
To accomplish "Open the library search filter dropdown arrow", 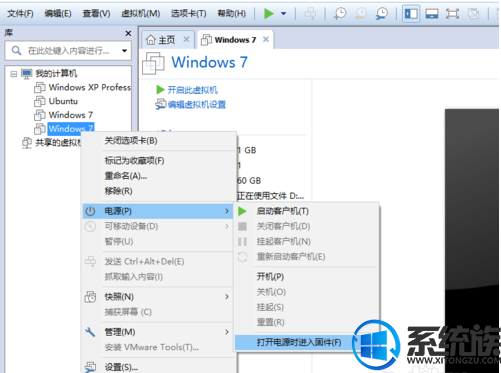I will coord(124,51).
